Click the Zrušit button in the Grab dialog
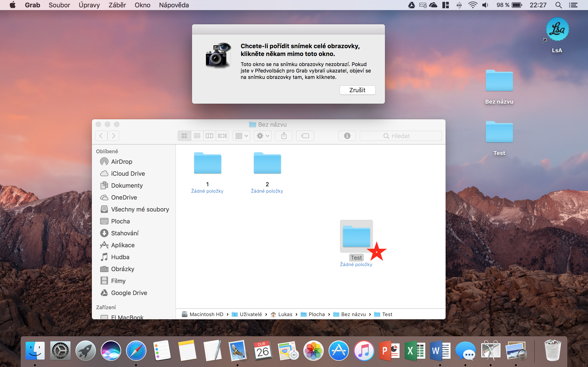Screen dimensions: 588x367 (357, 90)
